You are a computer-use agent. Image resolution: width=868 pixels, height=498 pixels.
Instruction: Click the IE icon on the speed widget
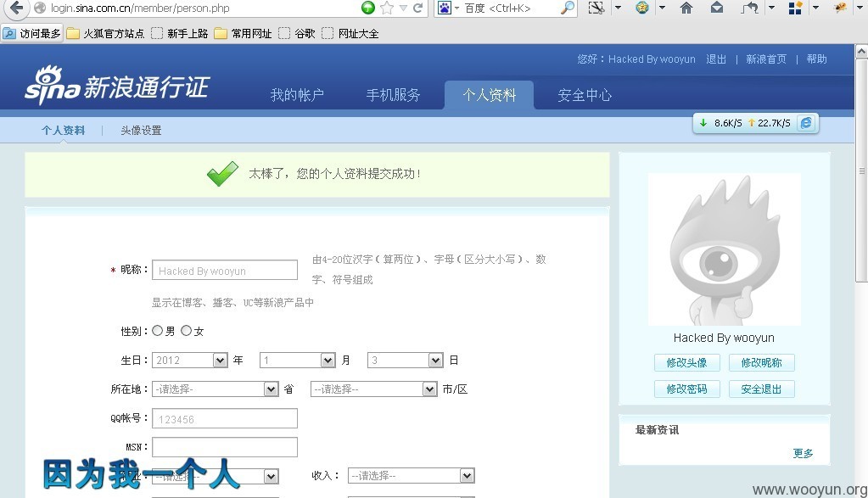pos(806,123)
